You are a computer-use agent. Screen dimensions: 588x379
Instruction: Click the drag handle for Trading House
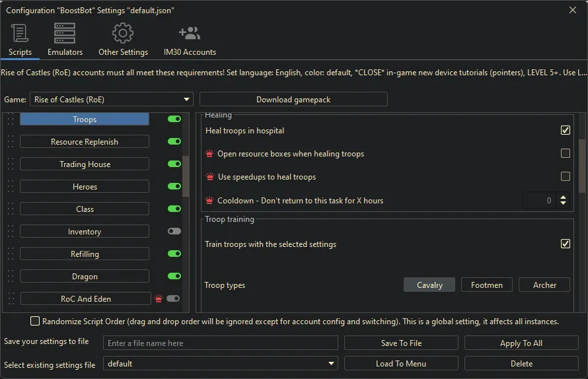click(11, 164)
